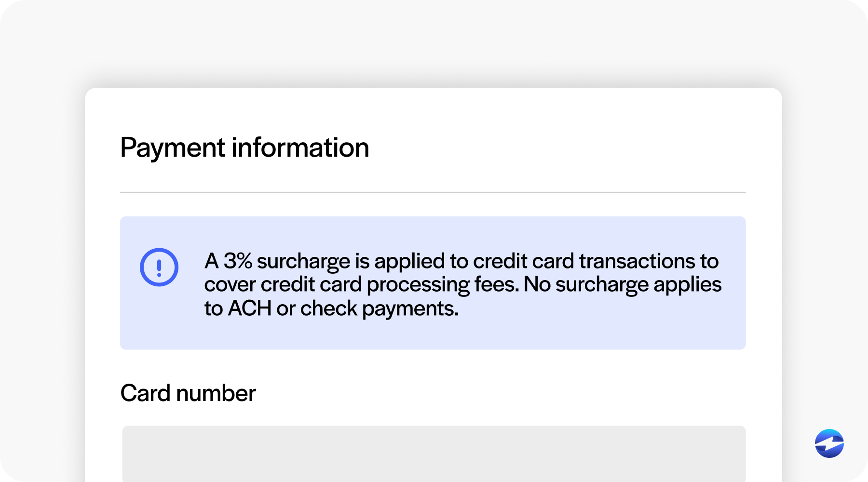The height and width of the screenshot is (482, 868).
Task: Select the circular alert icon in the notice banner
Action: 159,268
